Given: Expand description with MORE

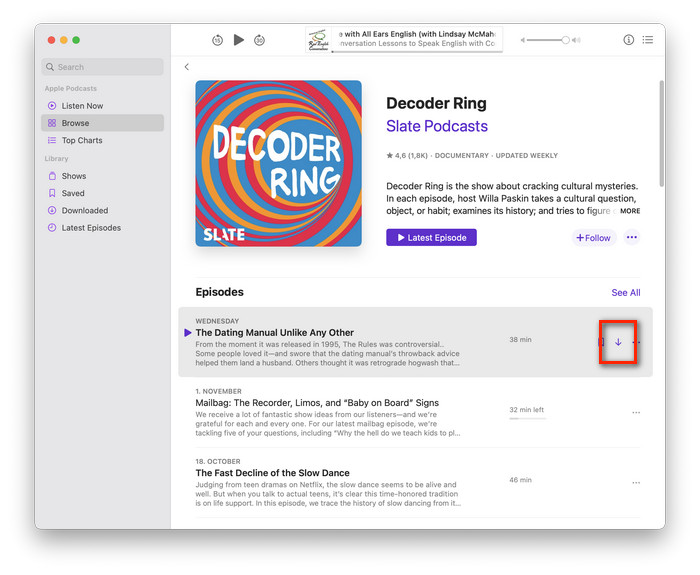Looking at the screenshot, I should 629,211.
